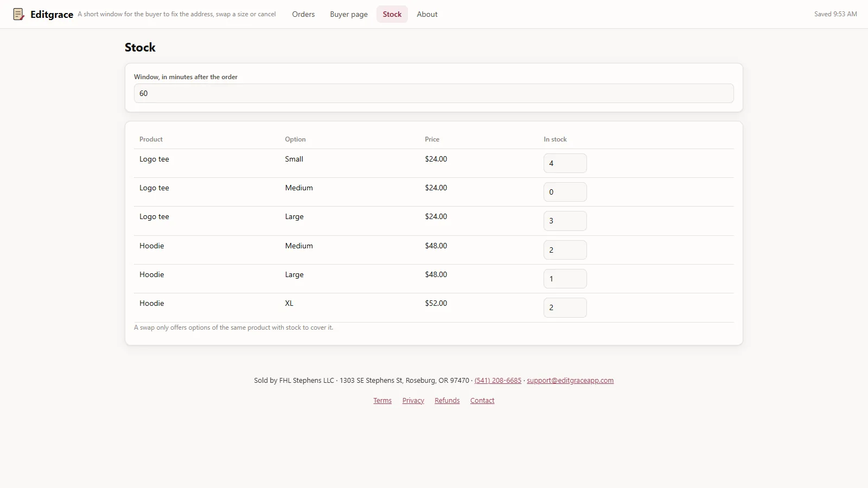Focus the window minutes input field
The image size is (868, 488).
tap(434, 93)
